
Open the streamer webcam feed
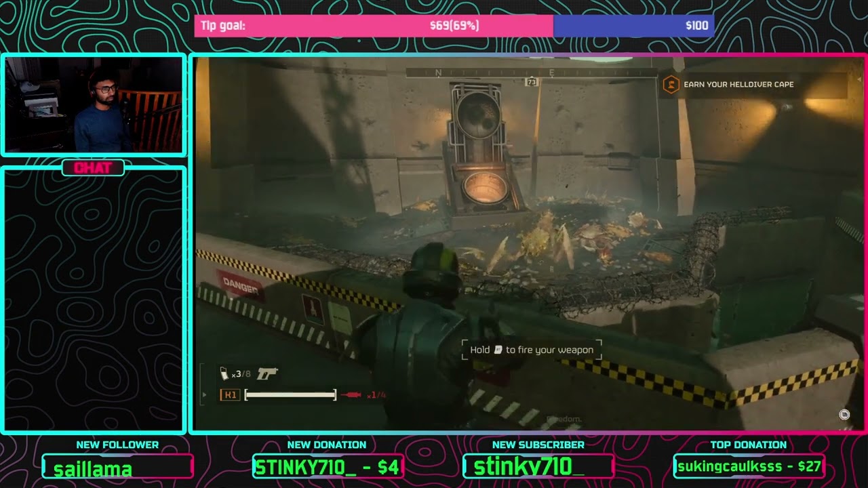coord(94,104)
